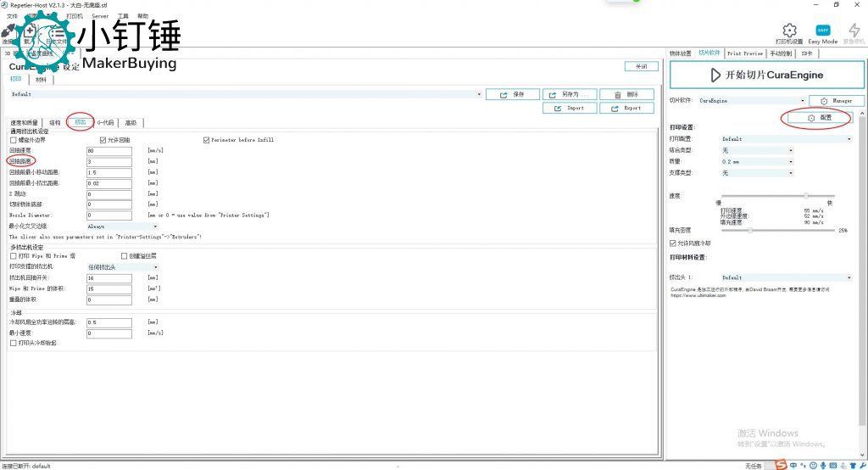This screenshot has width=868, height=470.
Task: Open 质量 0.2 mm dropdown
Action: 757,162
